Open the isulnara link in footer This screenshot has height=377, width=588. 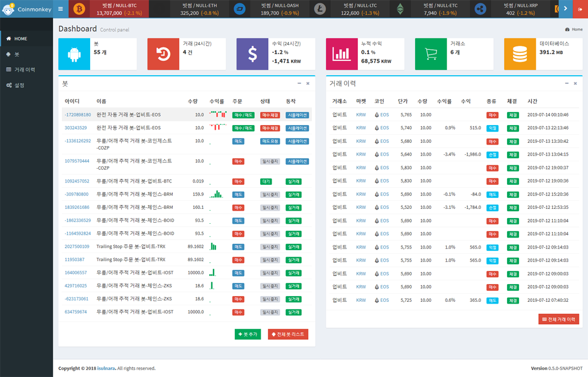(106, 368)
